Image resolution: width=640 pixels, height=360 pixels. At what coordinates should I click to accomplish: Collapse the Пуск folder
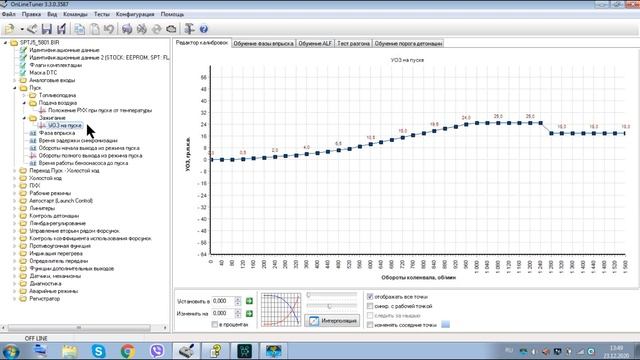[15, 88]
